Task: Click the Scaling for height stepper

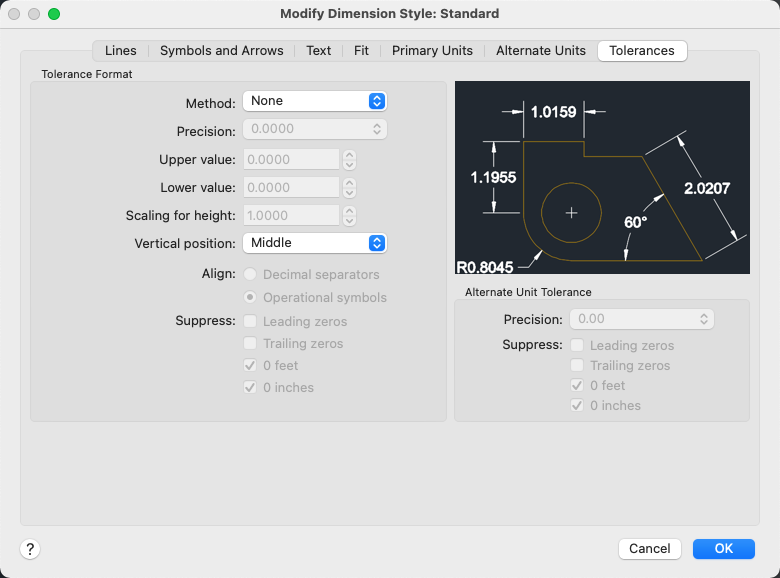Action: click(x=349, y=215)
